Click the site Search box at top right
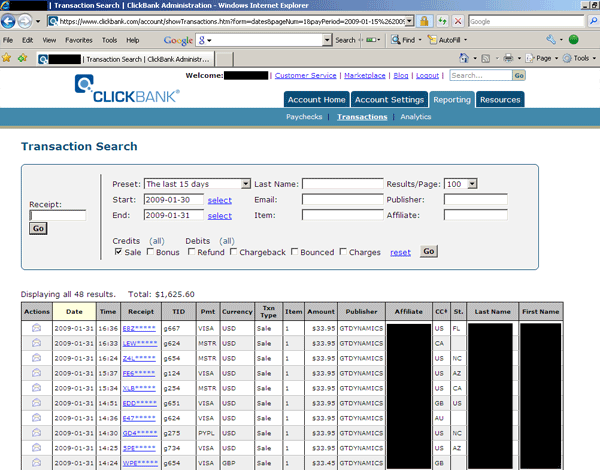The height and width of the screenshot is (470, 600). click(x=481, y=75)
